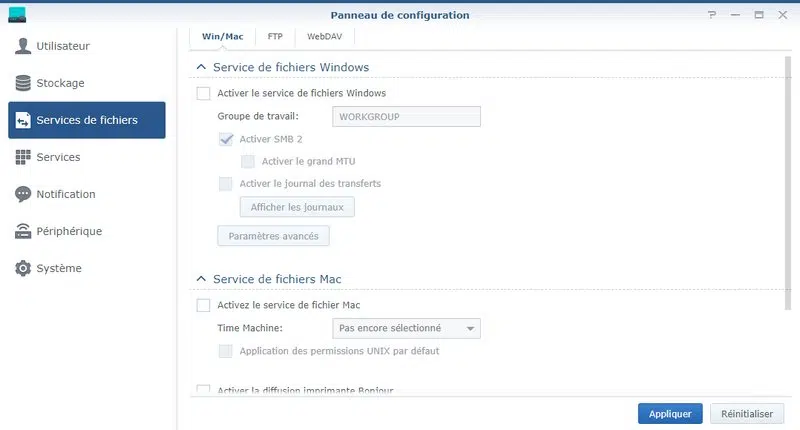Open help with the question mark icon
Viewport: 800px width, 430px height.
click(x=712, y=15)
